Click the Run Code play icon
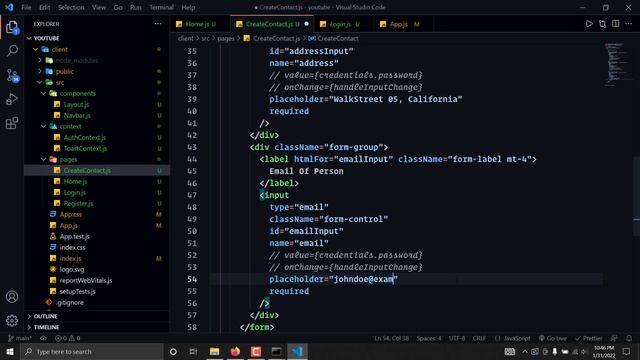The image size is (640, 360). point(589,24)
